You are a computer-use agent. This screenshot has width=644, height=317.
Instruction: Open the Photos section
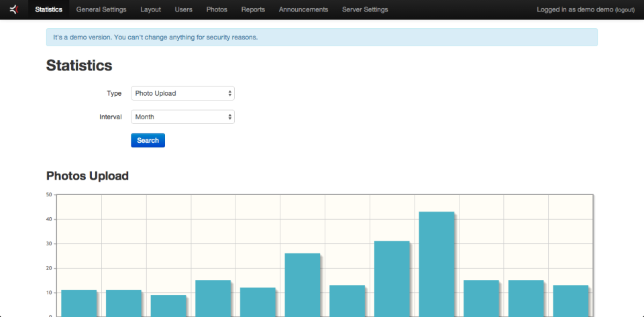pos(217,9)
